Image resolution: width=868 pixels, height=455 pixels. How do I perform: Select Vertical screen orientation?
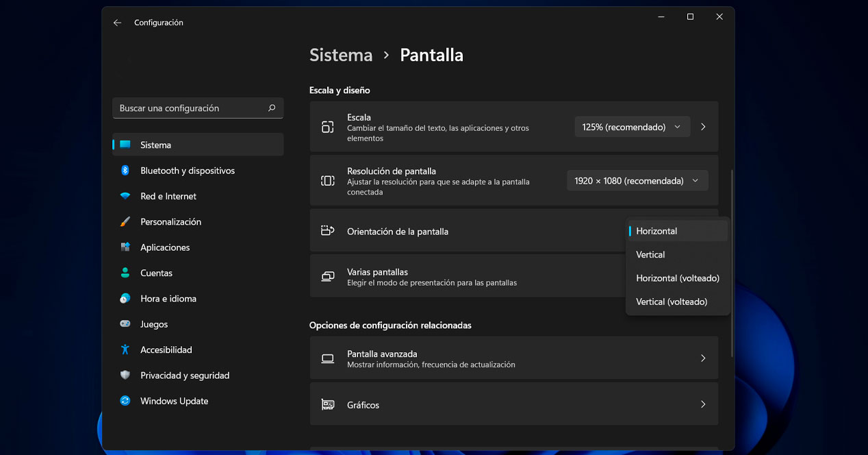tap(650, 254)
